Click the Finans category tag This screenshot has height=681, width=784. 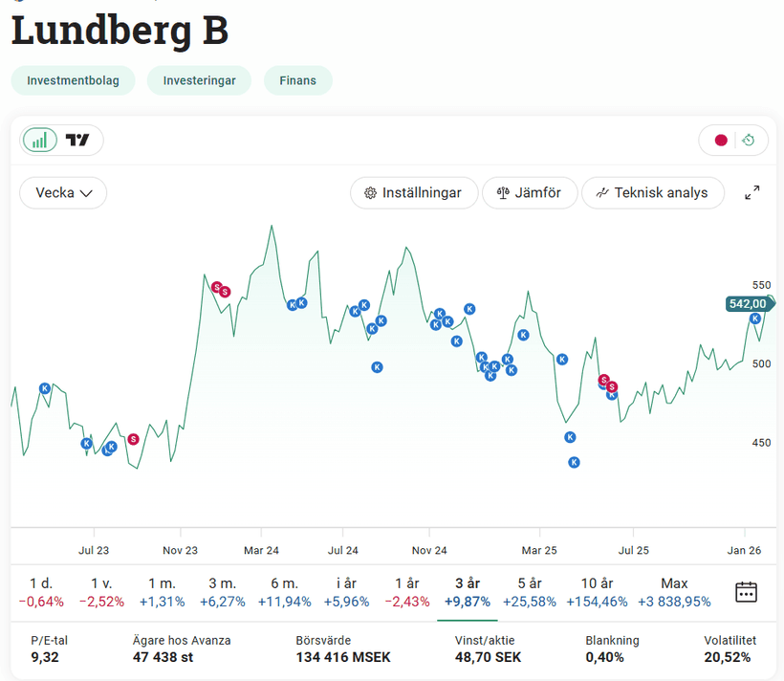click(298, 80)
